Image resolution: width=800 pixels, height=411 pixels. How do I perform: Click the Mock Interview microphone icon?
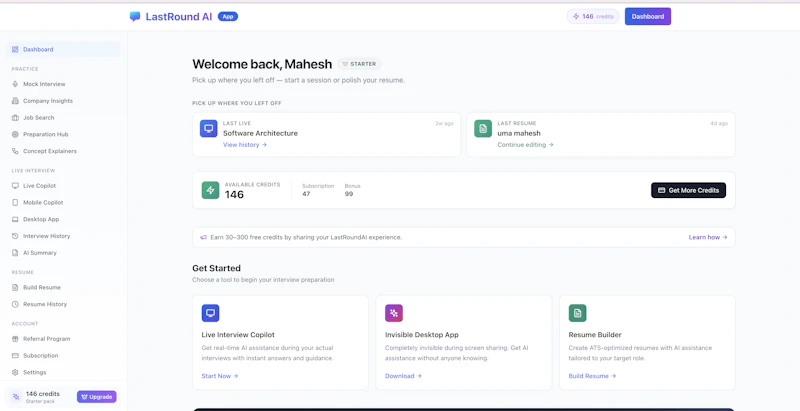coord(15,84)
